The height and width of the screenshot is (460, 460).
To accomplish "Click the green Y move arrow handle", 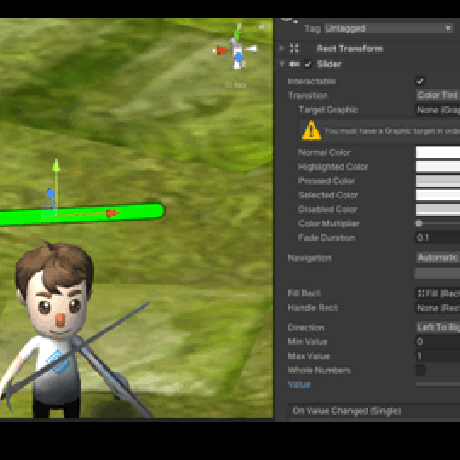I will coord(56,165).
